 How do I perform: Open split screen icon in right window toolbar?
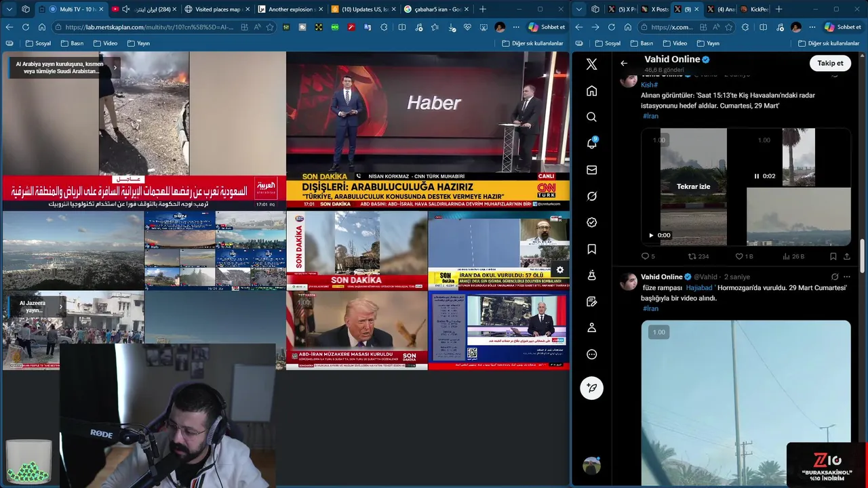[x=763, y=27]
